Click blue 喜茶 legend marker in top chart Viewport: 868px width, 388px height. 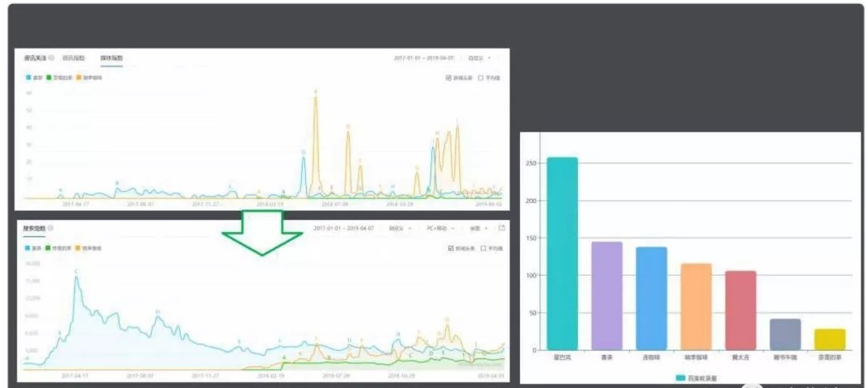pos(28,78)
